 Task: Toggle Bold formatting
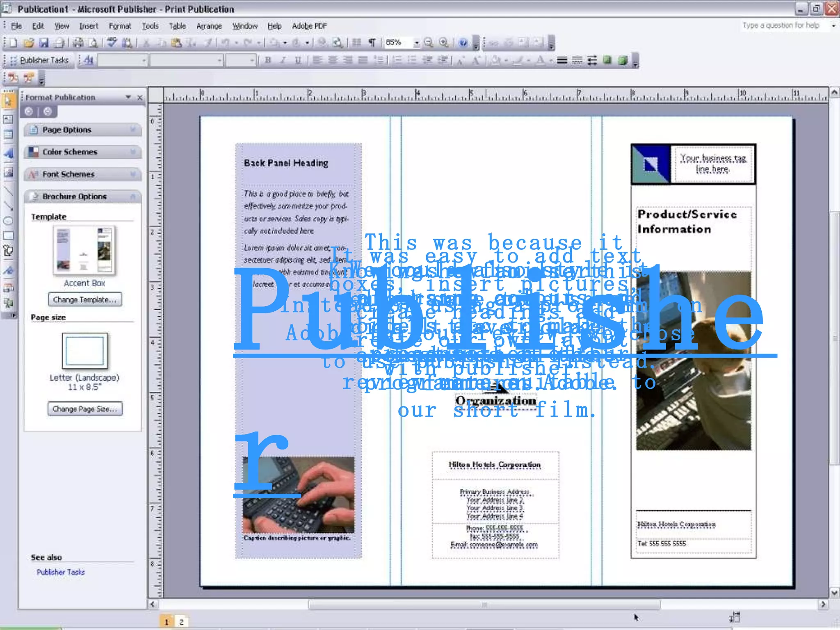pos(268,61)
